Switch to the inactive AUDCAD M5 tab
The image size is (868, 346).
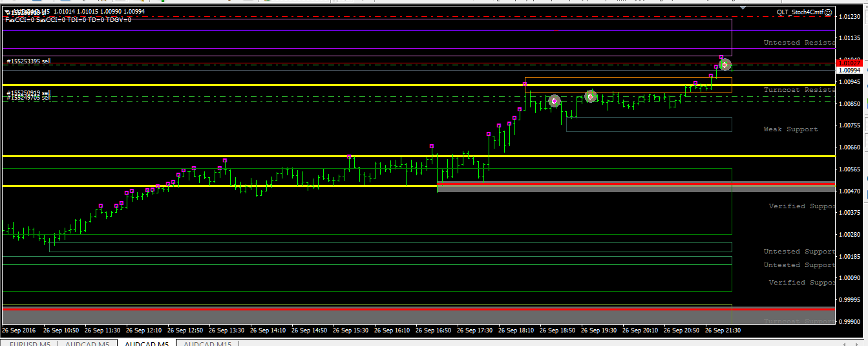click(87, 342)
